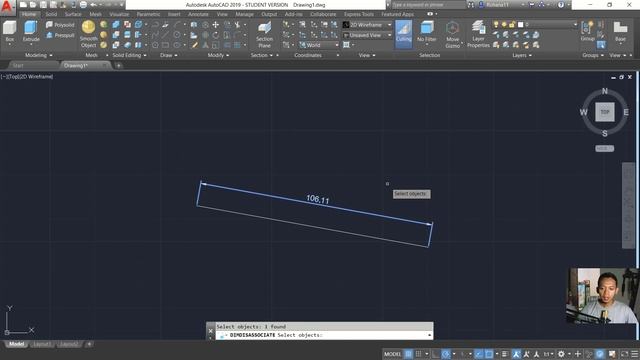This screenshot has height=360, width=640.
Task: Click the 106.11 dimension text
Action: click(x=318, y=199)
